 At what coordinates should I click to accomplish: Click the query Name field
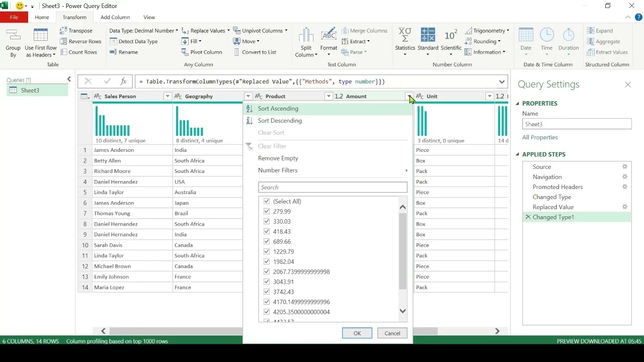pos(577,124)
